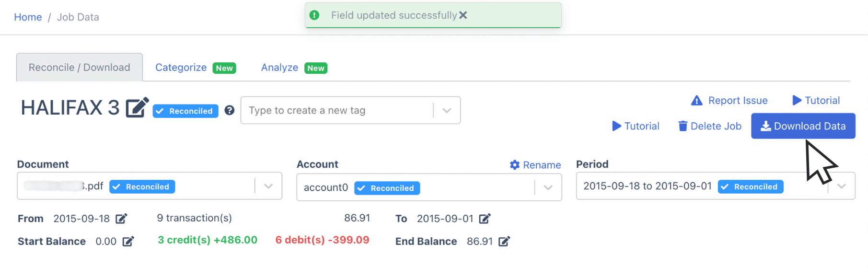Click the pencil icon to rename HALIFAX 3

[x=137, y=108]
